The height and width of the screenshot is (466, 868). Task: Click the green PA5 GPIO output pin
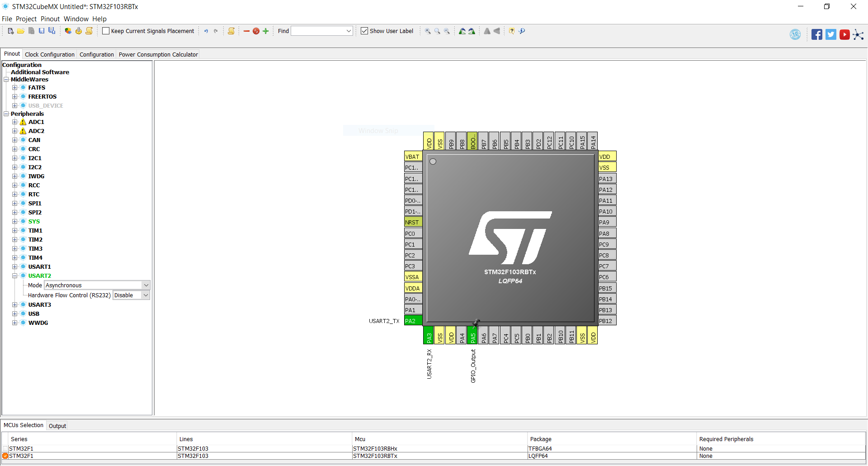click(472, 335)
